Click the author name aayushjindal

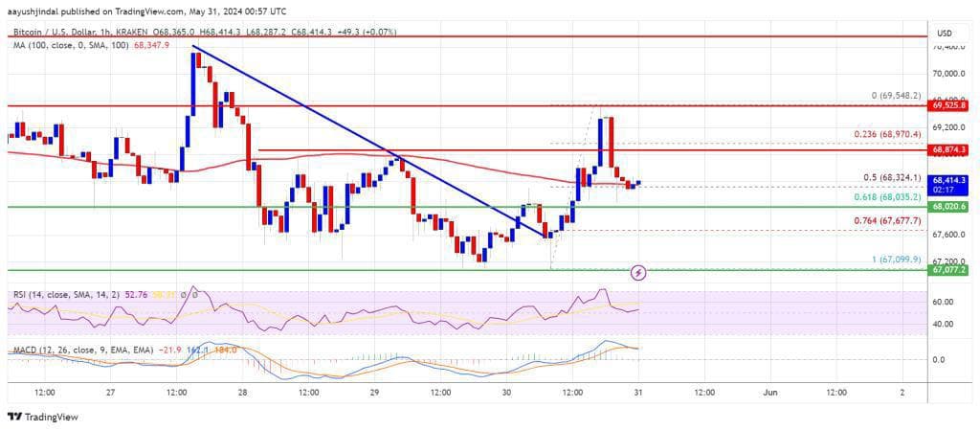(x=37, y=12)
